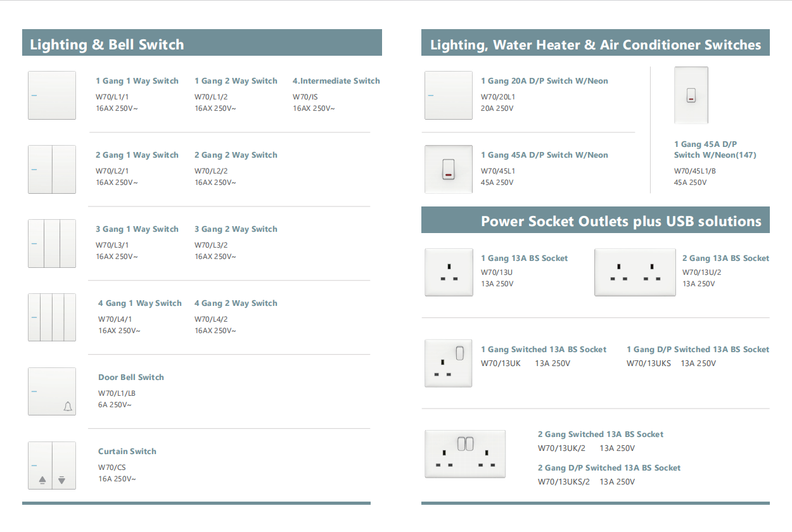The width and height of the screenshot is (792, 532).
Task: Click the Door Bell Switch title
Action: point(131,377)
